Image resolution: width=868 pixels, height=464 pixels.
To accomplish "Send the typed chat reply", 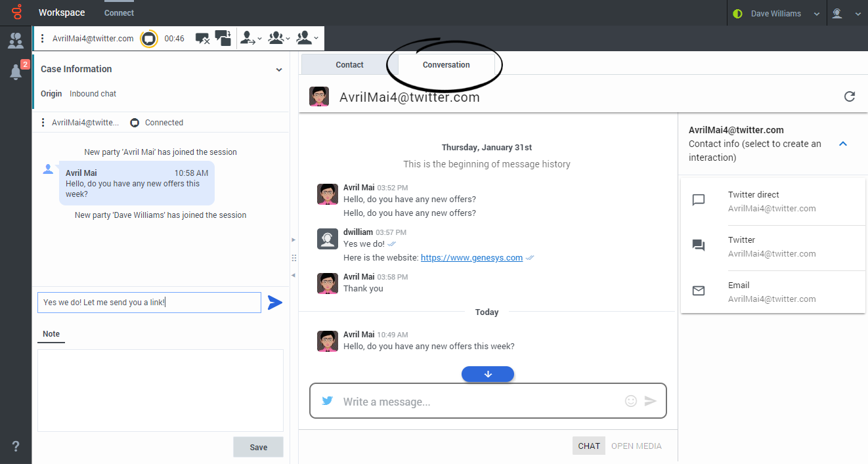I will 275,303.
